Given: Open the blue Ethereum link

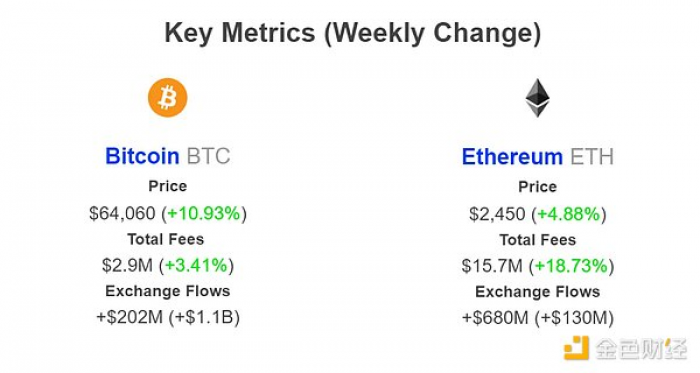Looking at the screenshot, I should point(512,157).
